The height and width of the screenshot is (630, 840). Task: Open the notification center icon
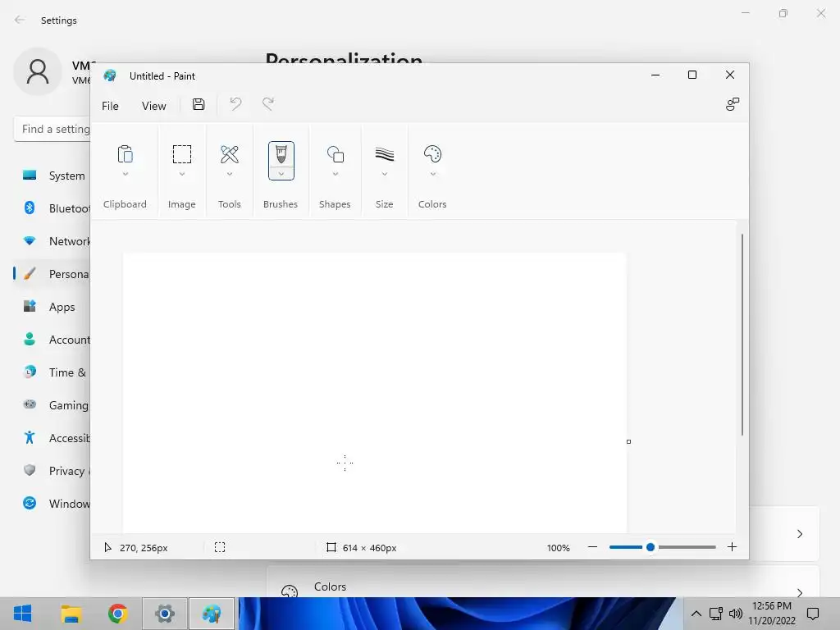[813, 614]
